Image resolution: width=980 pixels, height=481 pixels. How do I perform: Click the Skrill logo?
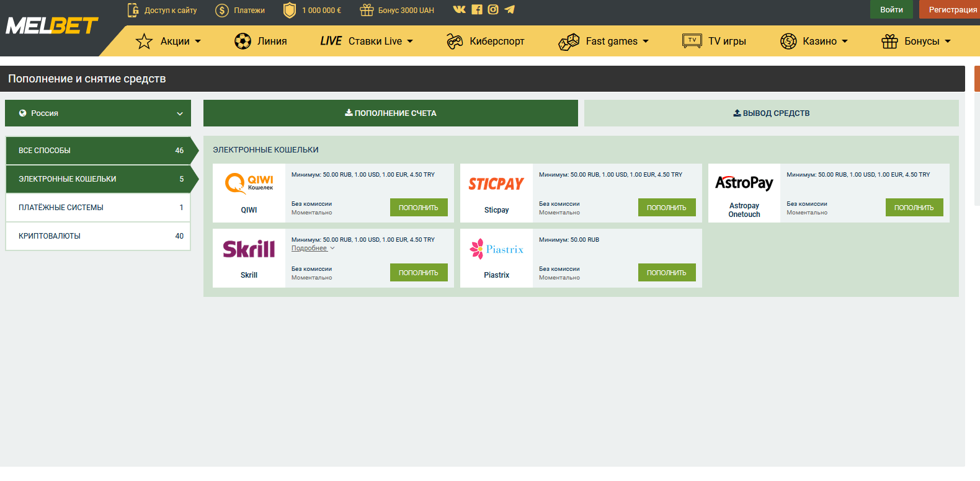click(249, 249)
